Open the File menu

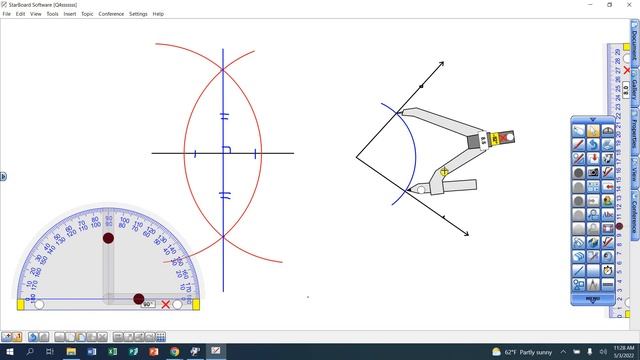coord(7,14)
